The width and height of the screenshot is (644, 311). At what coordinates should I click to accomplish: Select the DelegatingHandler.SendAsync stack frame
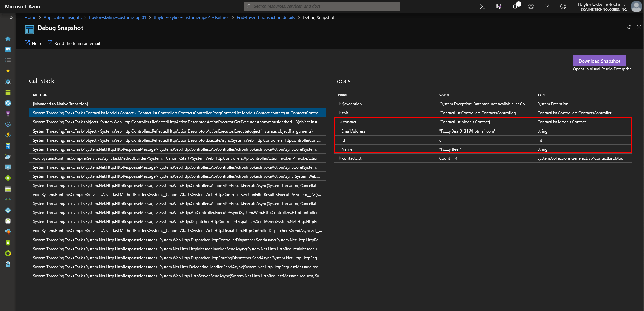pos(177,267)
